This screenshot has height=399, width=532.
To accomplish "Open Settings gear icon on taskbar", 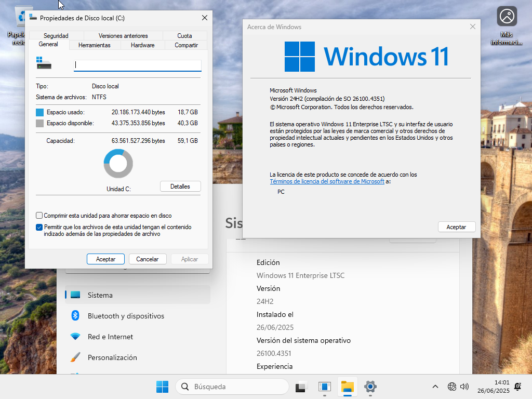I will 370,387.
